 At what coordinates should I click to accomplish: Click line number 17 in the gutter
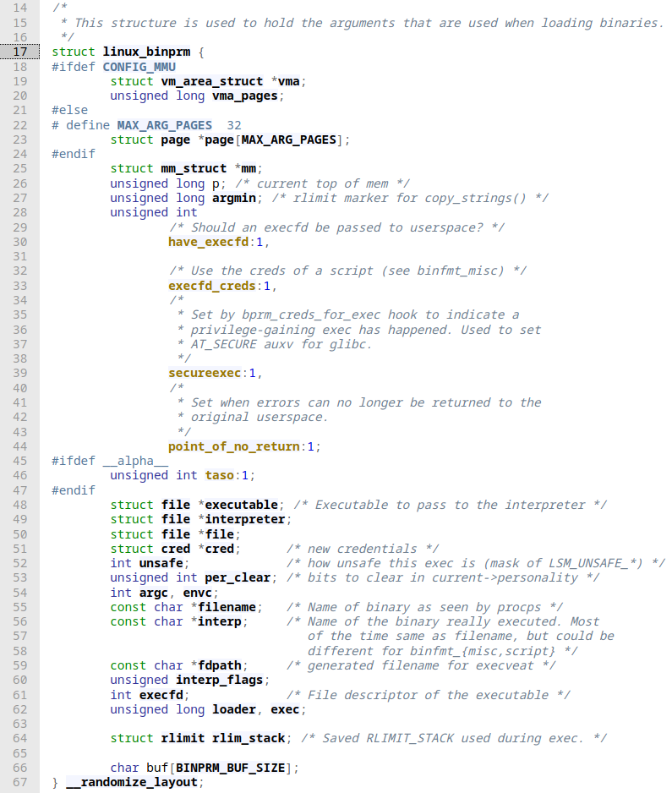point(20,52)
